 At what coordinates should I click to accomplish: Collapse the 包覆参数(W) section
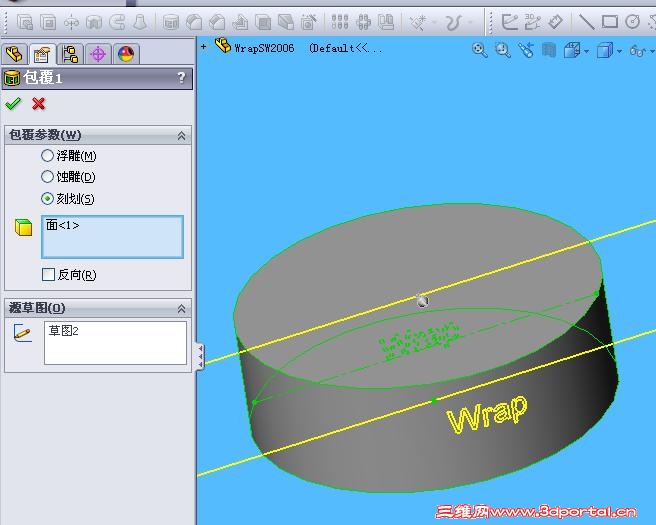[181, 136]
